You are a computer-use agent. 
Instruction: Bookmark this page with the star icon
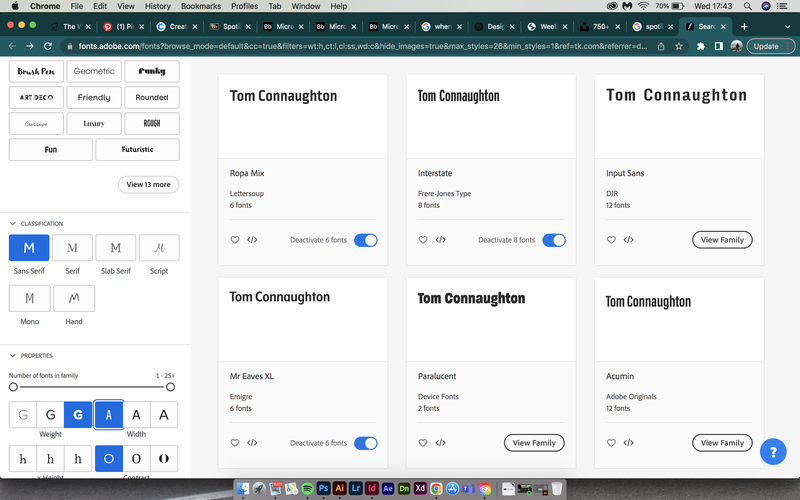679,46
